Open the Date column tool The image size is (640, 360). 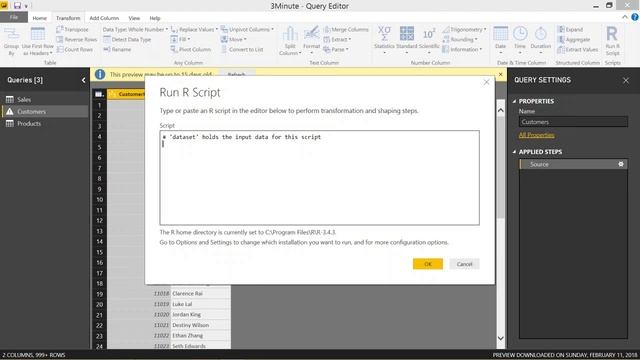500,40
